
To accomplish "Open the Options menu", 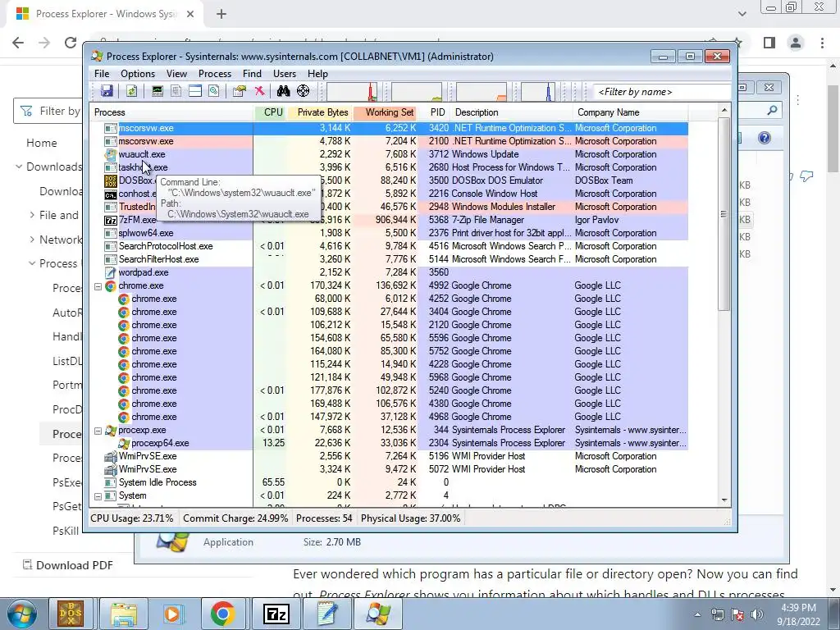I will coord(138,74).
